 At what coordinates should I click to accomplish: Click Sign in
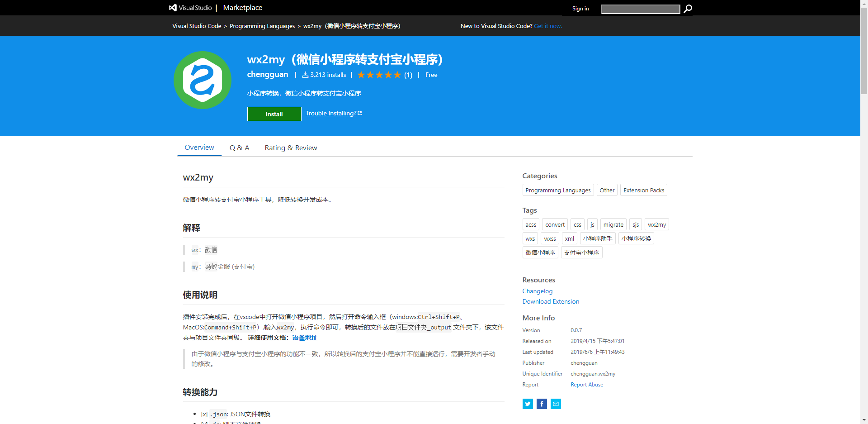(580, 9)
